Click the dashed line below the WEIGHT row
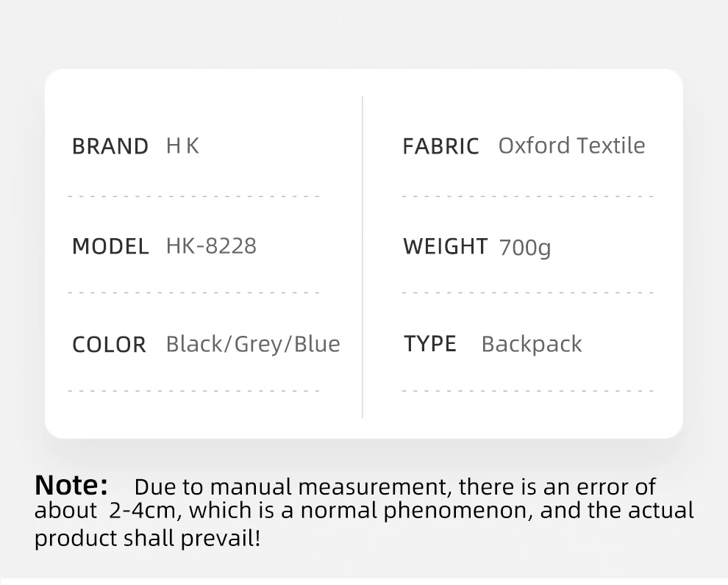This screenshot has height=585, width=728. pyautogui.click(x=527, y=292)
